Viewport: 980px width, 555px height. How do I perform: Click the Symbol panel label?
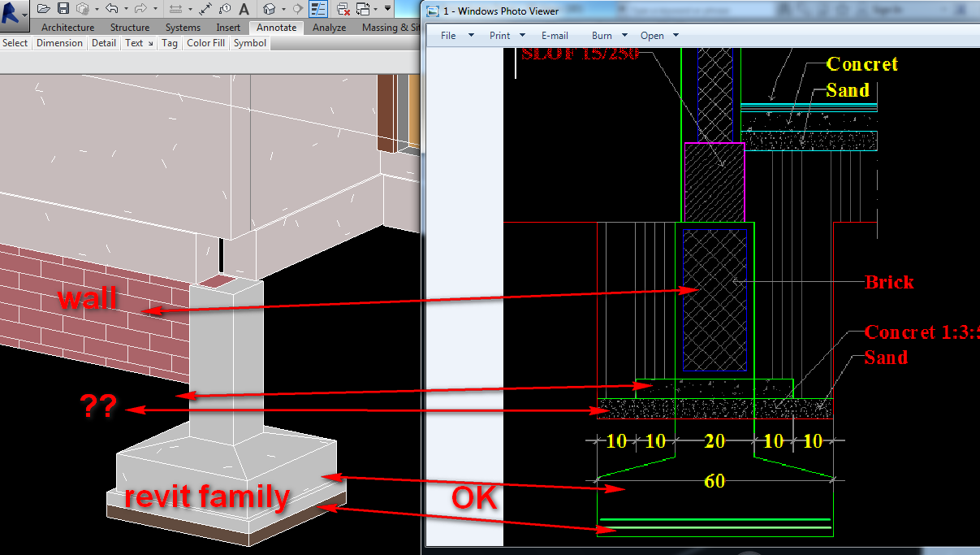(x=250, y=43)
